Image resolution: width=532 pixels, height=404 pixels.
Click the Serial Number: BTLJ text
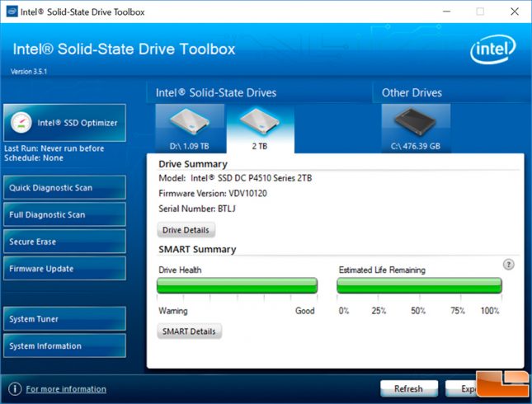click(197, 209)
